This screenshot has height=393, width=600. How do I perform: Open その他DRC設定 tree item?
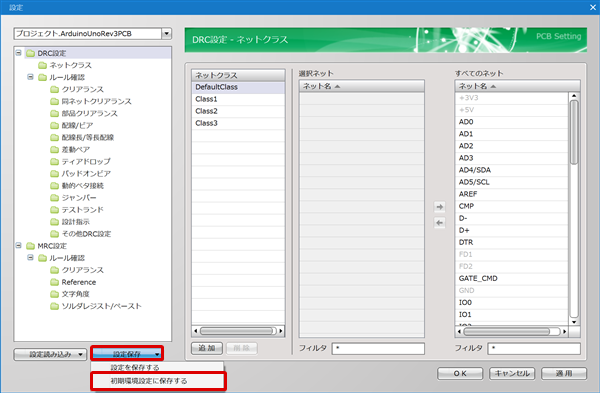86,234
